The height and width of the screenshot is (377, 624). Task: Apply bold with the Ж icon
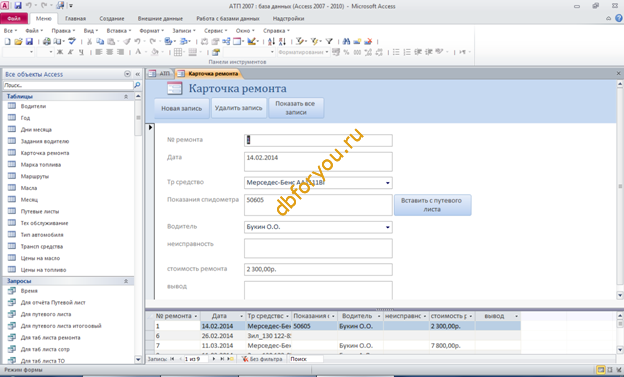point(60,52)
